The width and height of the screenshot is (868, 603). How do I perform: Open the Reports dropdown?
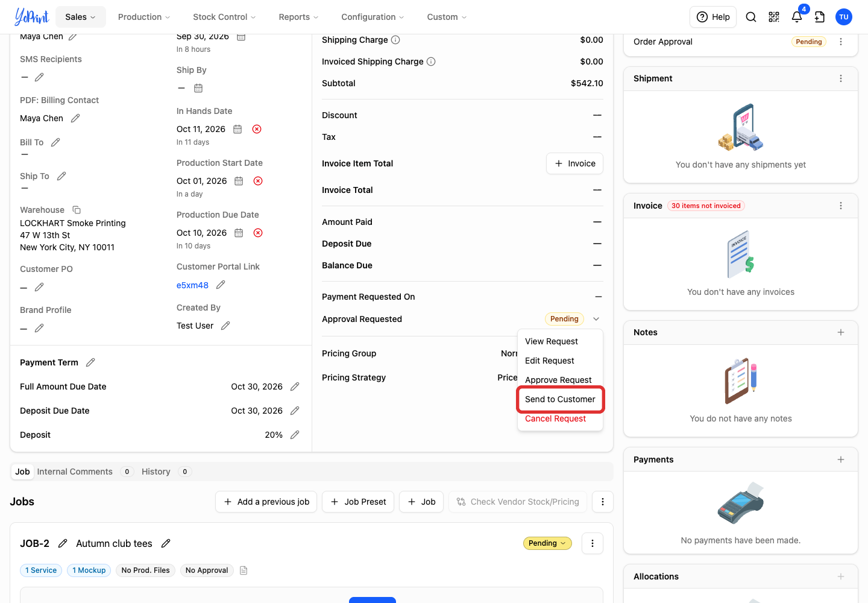[298, 17]
